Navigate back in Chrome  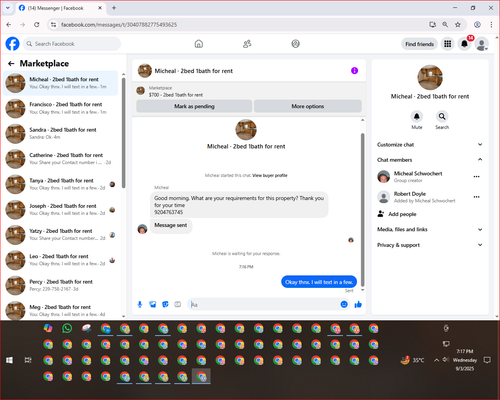click(x=9, y=24)
